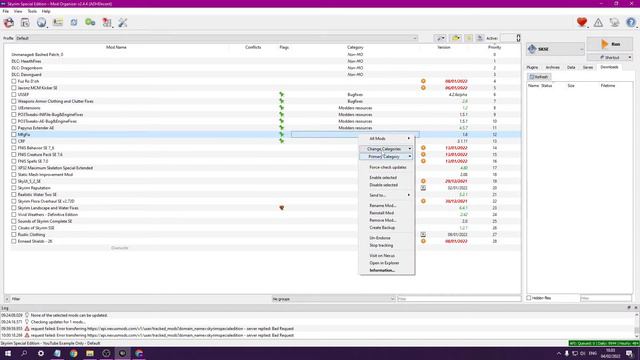Toggle the Static Mesh Improvement Mod checkbox
This screenshot has height=360, width=640.
(x=14, y=174)
